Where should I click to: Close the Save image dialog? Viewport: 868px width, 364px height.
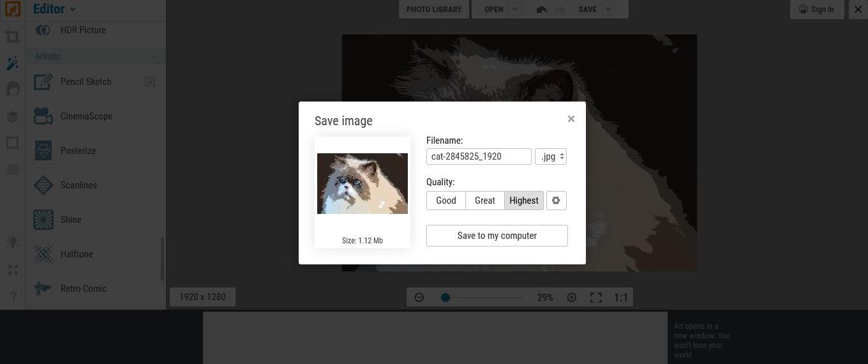[571, 119]
